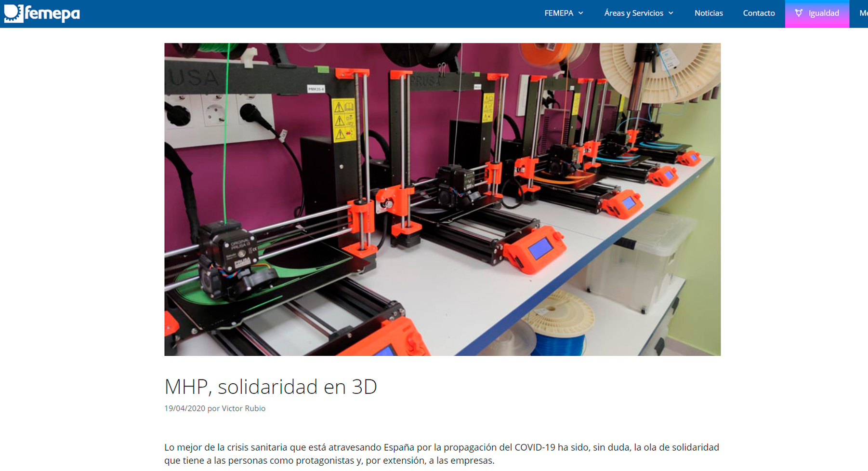
Task: Click the yellow warning sticker on printer frame
Action: click(344, 120)
